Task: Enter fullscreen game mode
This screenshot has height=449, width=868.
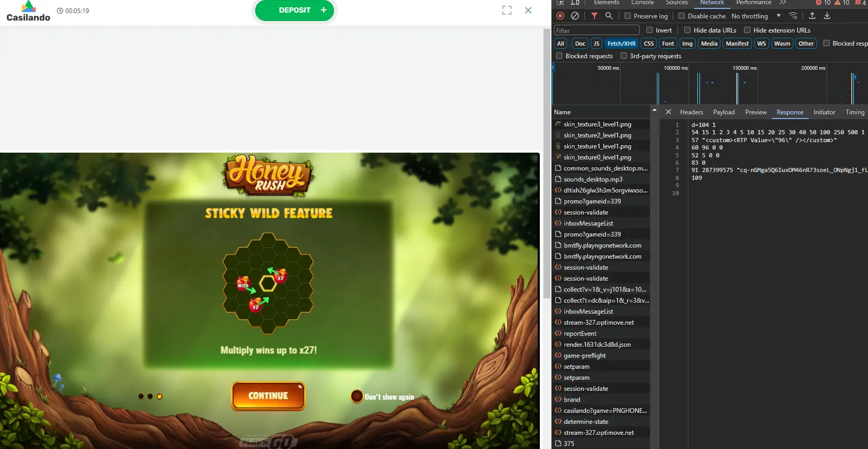Action: 507,10
